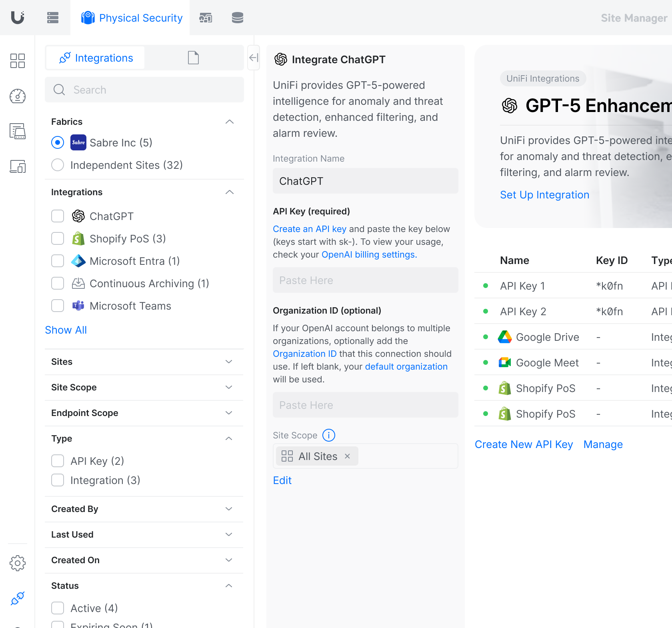
Task: Focus the Search input field
Action: coord(144,90)
